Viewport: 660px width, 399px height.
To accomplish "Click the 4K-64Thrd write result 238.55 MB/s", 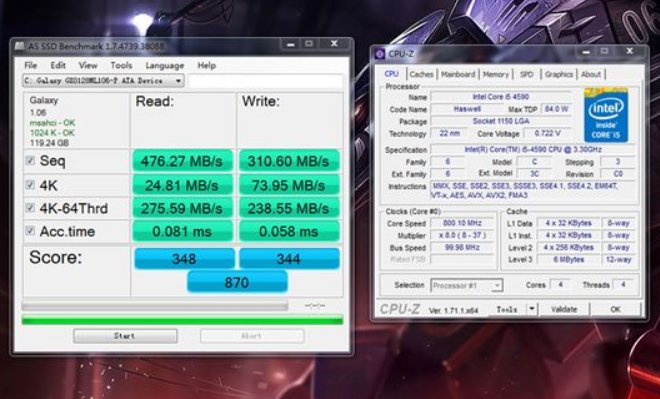I will point(289,208).
